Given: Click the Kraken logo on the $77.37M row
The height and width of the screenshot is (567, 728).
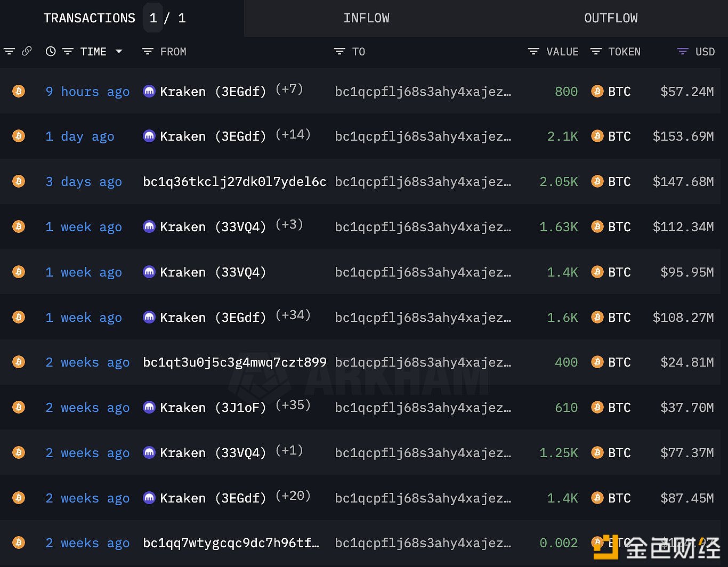Looking at the screenshot, I should (x=149, y=453).
